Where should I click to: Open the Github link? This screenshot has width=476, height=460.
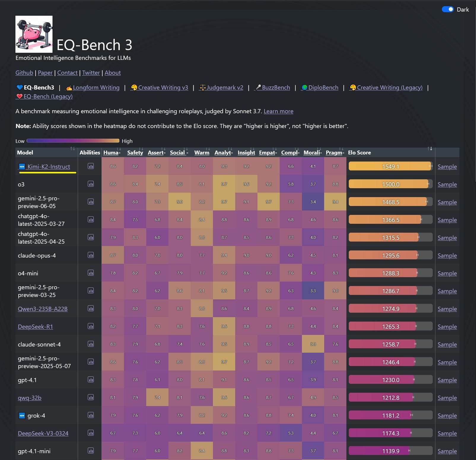pyautogui.click(x=24, y=73)
